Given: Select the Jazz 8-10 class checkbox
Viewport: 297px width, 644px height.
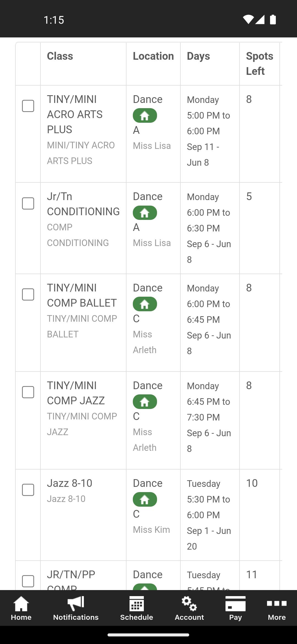Looking at the screenshot, I should point(28,490).
